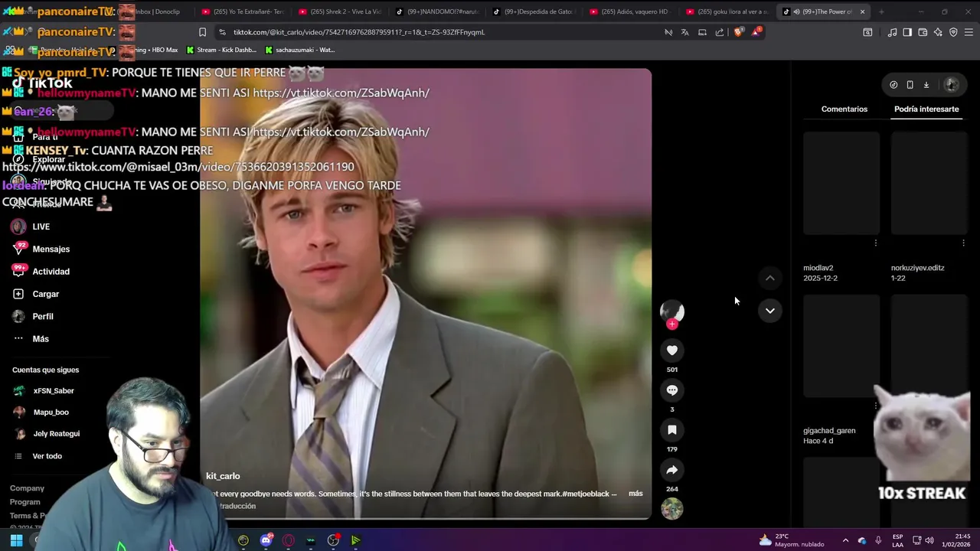Open Actividad in the sidebar

(x=51, y=272)
